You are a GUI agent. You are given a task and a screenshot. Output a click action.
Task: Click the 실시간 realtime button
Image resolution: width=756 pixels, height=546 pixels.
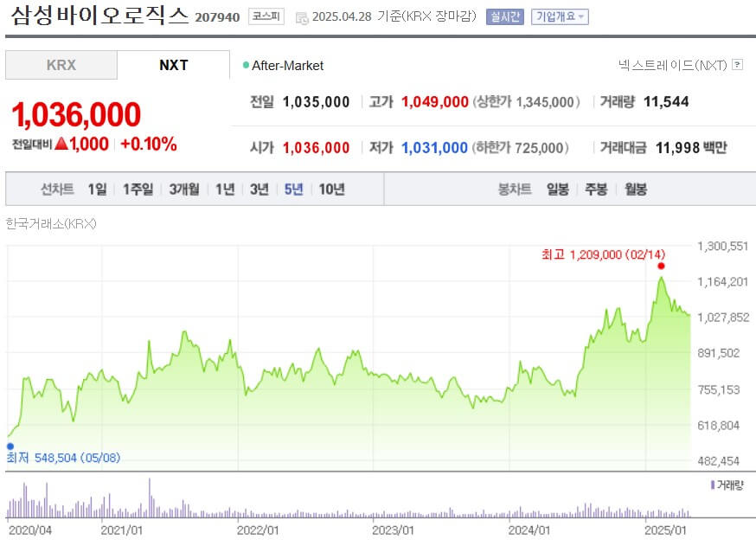(504, 16)
